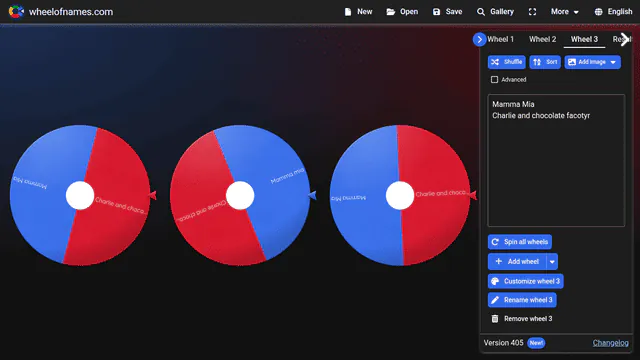
Task: Rename wheel 3
Action: point(522,300)
